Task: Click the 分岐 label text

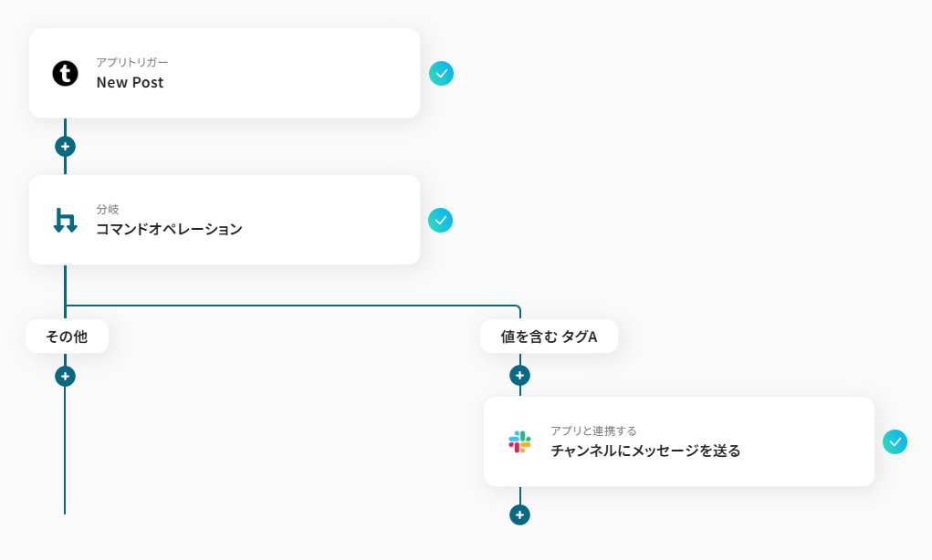Action: click(x=108, y=209)
